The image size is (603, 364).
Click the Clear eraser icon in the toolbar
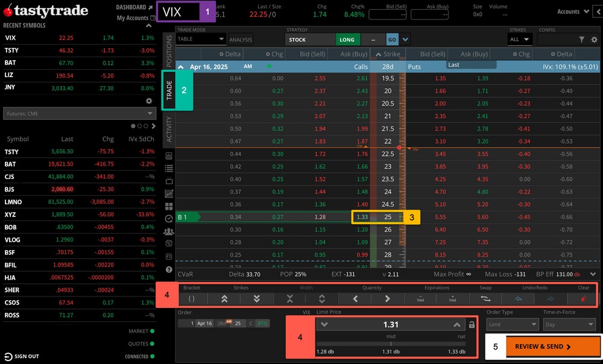(x=582, y=298)
